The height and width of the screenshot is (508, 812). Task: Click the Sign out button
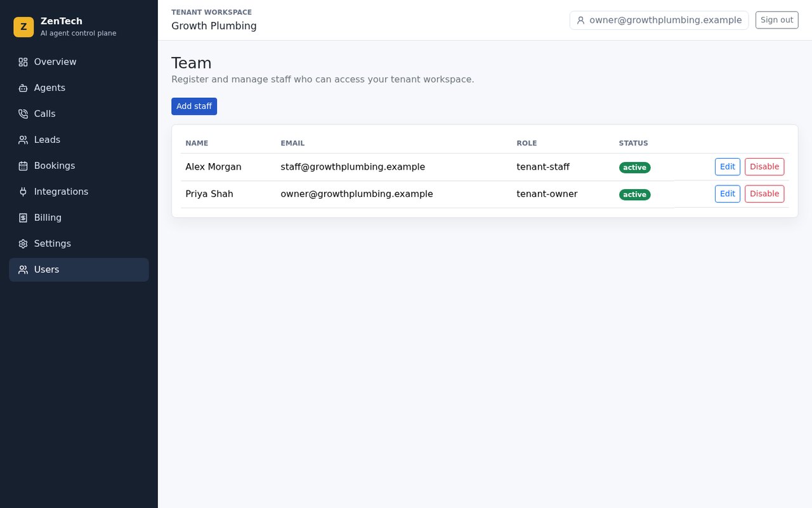(x=776, y=20)
